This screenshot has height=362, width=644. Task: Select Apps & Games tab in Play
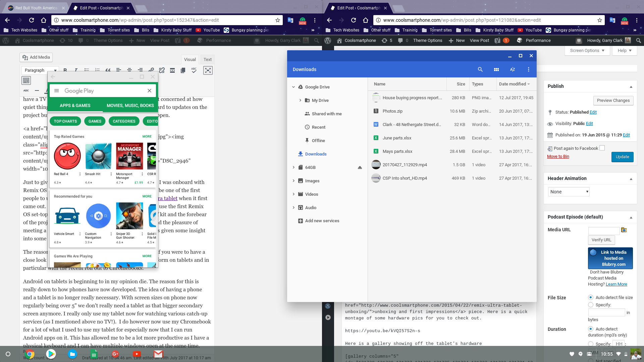pyautogui.click(x=75, y=105)
